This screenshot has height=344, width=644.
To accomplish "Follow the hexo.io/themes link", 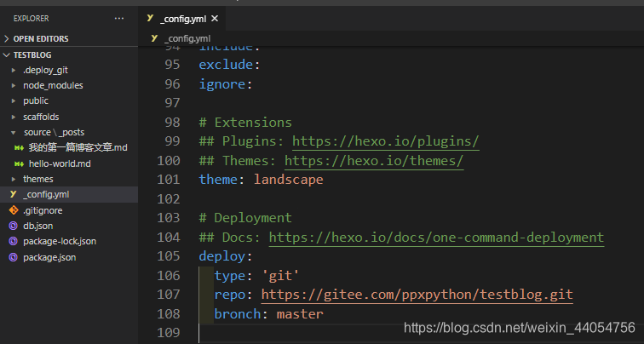I will click(374, 161).
